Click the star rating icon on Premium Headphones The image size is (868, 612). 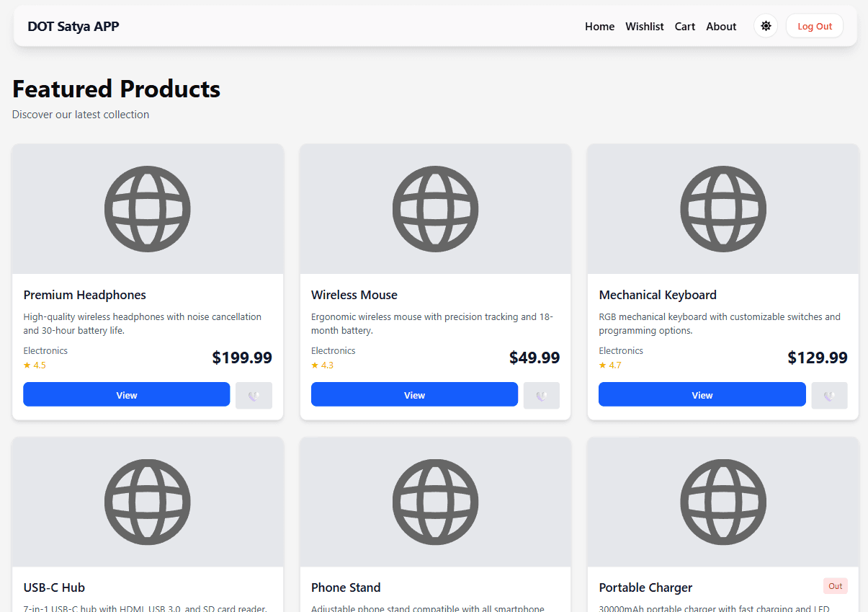pos(27,365)
